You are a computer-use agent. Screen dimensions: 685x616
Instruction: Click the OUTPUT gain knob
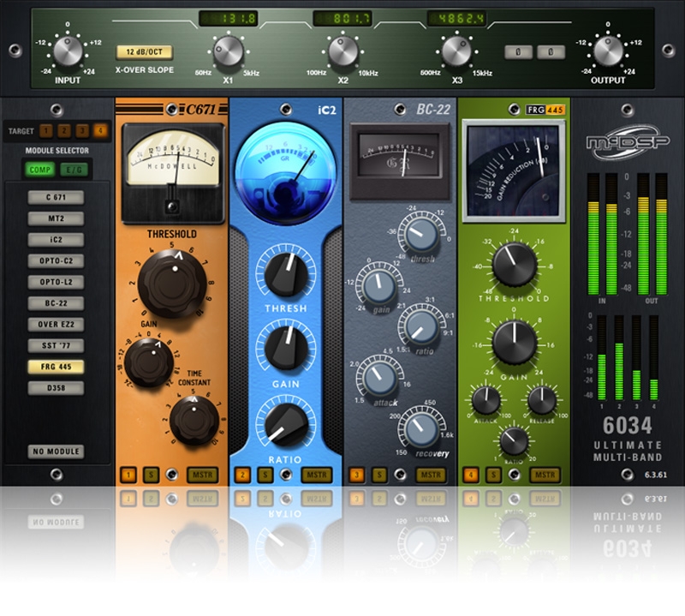608,51
